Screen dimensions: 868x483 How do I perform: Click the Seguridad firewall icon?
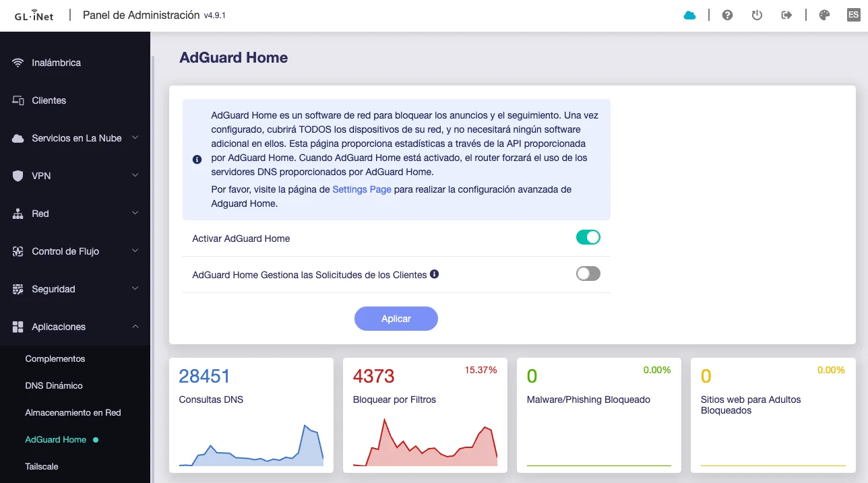point(18,289)
